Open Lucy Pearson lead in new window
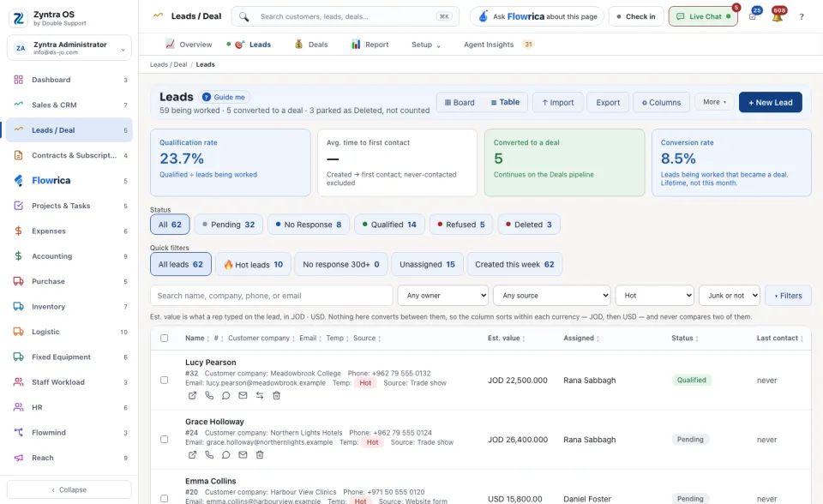823x504 pixels. pyautogui.click(x=192, y=395)
